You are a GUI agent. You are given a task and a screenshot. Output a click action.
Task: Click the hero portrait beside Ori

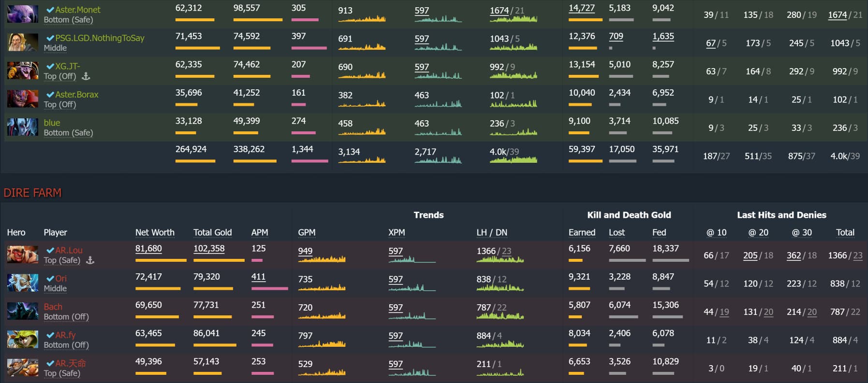point(22,283)
